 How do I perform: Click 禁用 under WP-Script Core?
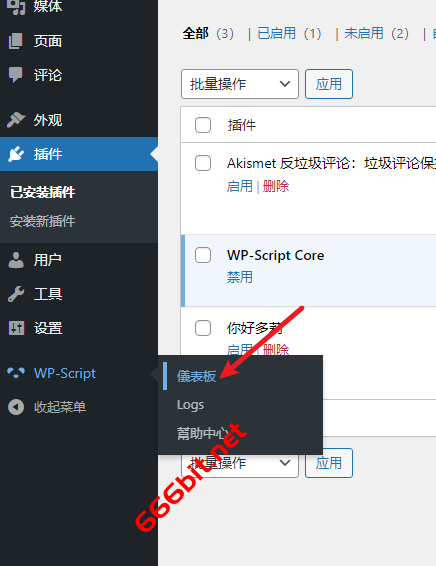240,277
